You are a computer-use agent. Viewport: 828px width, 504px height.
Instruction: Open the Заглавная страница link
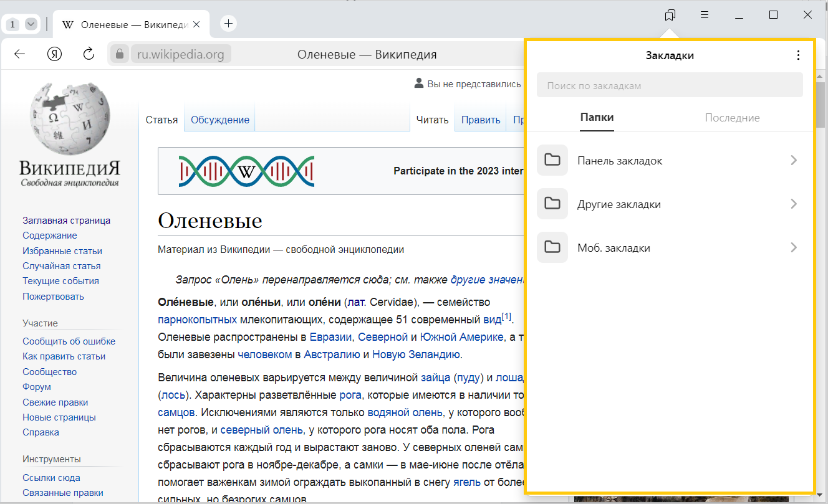click(x=66, y=221)
